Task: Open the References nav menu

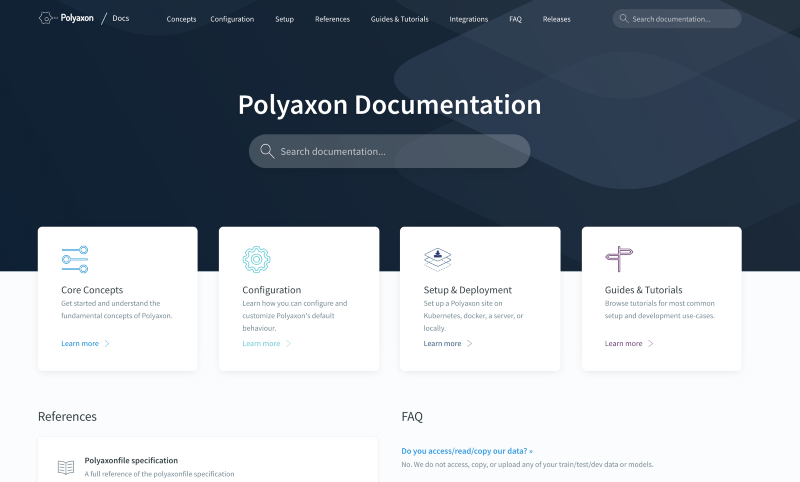Action: [x=332, y=19]
